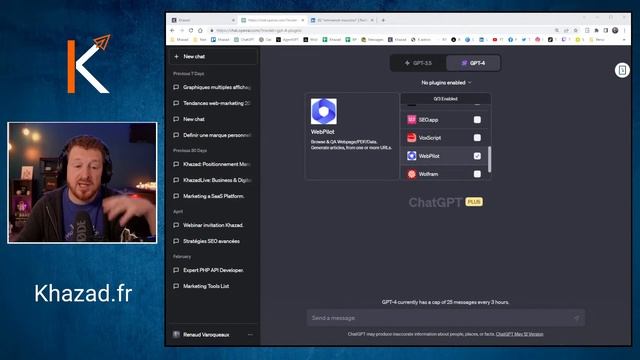
Task: Open chat Stratégies SEO avancées
Action: point(213,241)
